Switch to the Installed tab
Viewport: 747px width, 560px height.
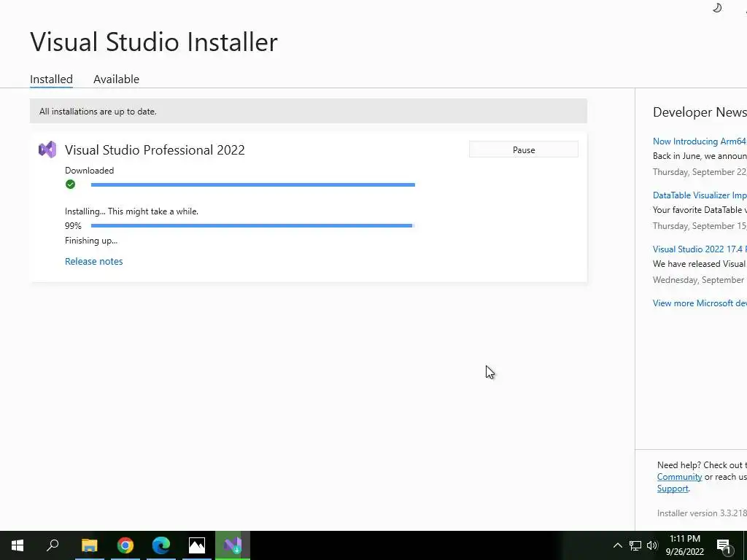(x=52, y=79)
